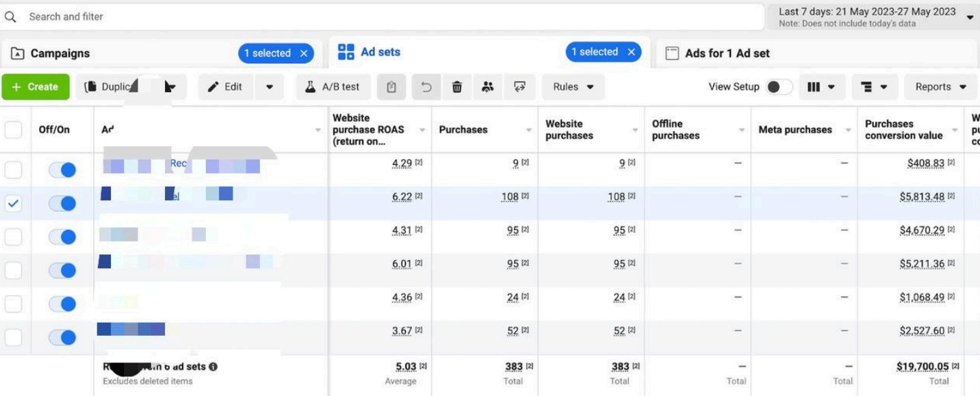The image size is (980, 396).
Task: Click the green Create button
Action: click(x=35, y=86)
